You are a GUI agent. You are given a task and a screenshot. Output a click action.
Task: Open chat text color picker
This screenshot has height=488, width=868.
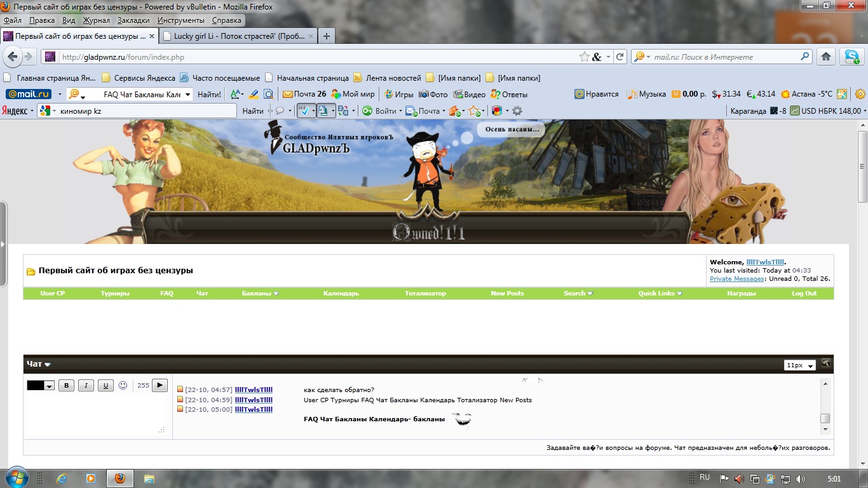click(x=41, y=386)
